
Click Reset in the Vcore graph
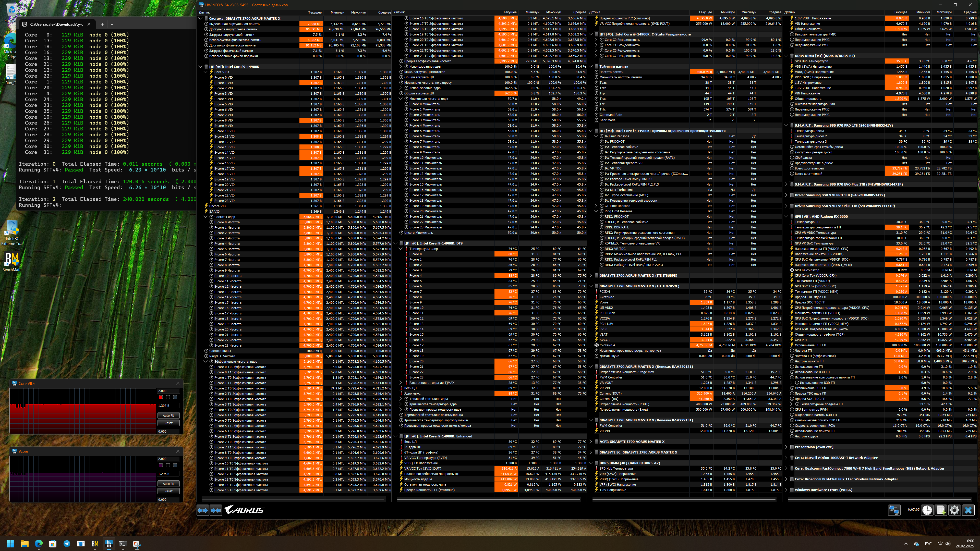pyautogui.click(x=168, y=491)
